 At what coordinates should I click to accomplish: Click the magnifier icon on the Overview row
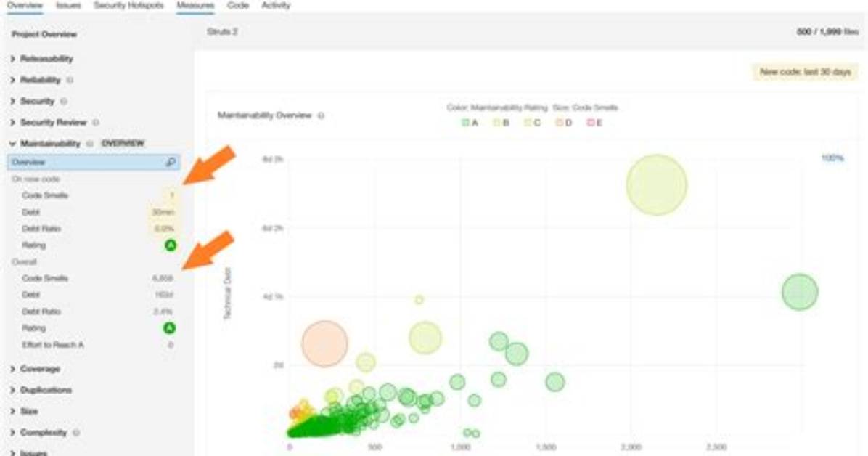coord(171,163)
